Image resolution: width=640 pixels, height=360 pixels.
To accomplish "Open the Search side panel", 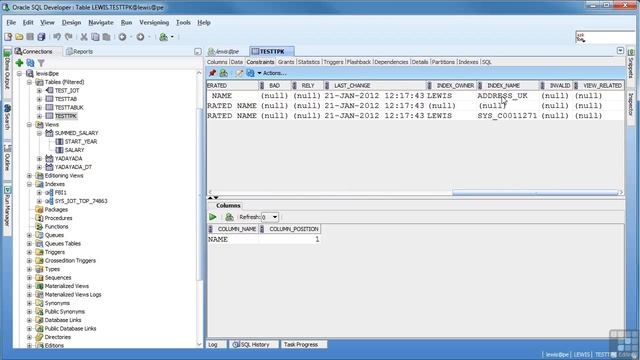I will (7, 118).
